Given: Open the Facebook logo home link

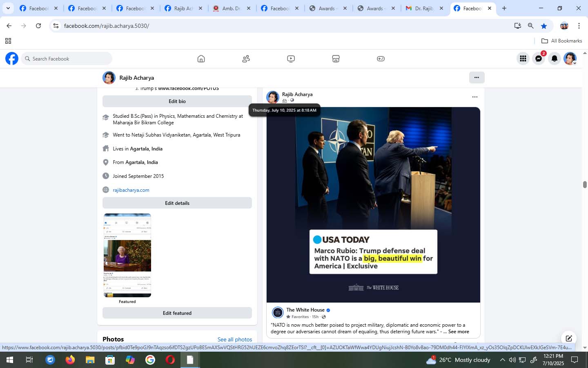Looking at the screenshot, I should point(12,58).
